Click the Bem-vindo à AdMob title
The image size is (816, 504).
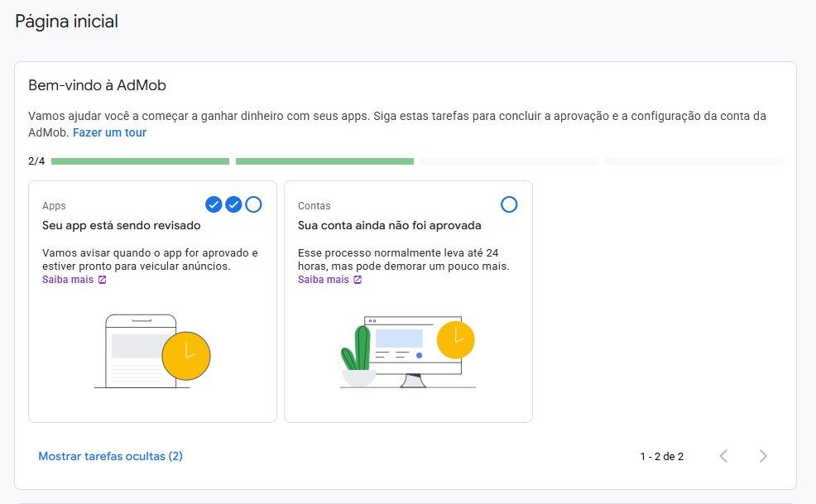tap(98, 85)
